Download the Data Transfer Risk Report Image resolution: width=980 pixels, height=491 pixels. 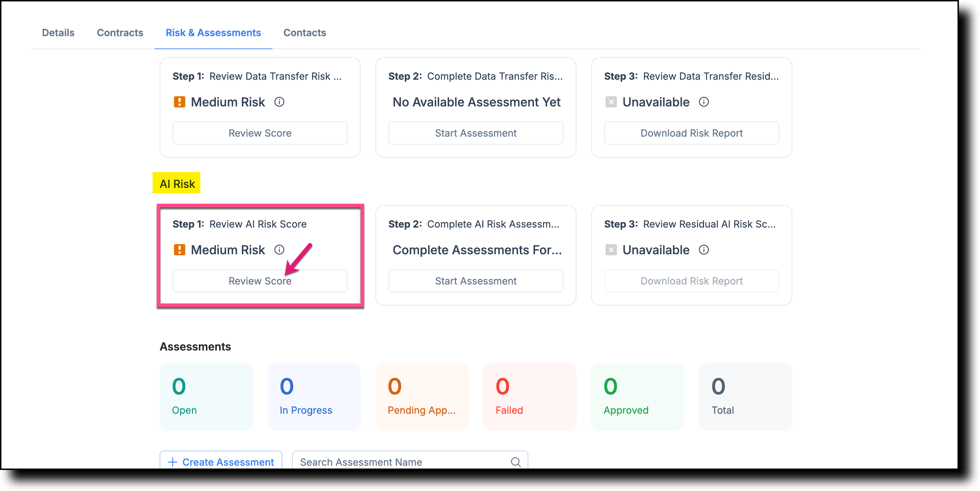click(x=691, y=133)
